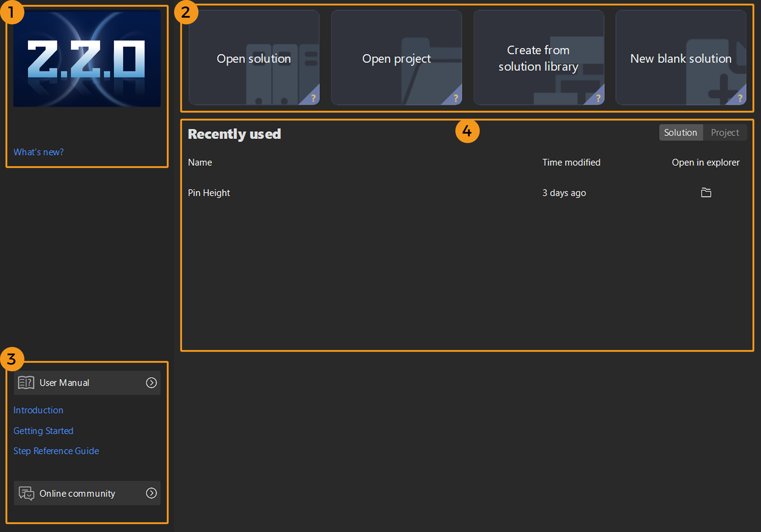Image resolution: width=761 pixels, height=532 pixels.
Task: Open Pin Height folder in explorer
Action: (x=706, y=193)
